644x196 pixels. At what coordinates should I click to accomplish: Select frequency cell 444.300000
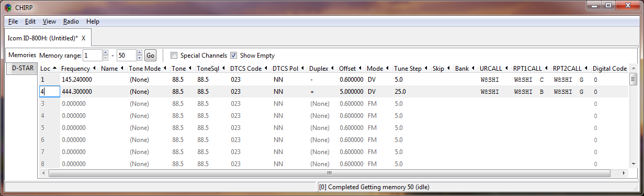point(80,91)
